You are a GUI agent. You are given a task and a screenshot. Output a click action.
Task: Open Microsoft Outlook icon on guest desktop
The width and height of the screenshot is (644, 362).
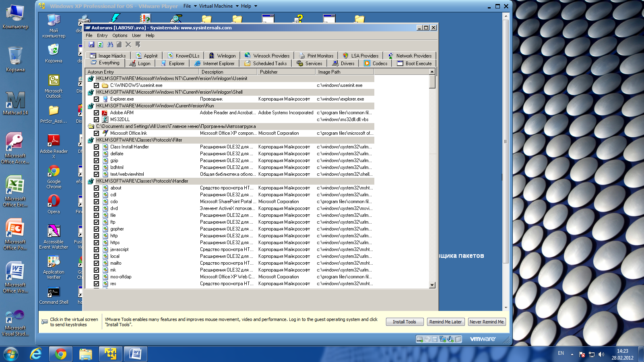54,86
